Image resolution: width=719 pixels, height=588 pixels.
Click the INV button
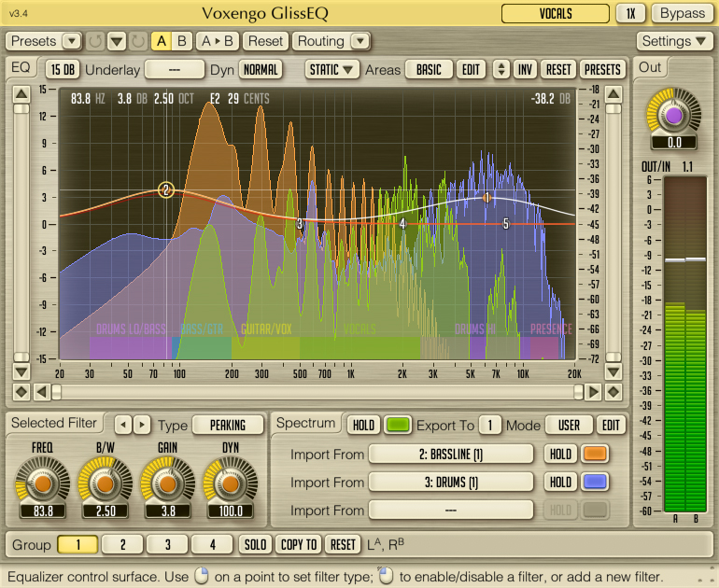click(x=525, y=70)
